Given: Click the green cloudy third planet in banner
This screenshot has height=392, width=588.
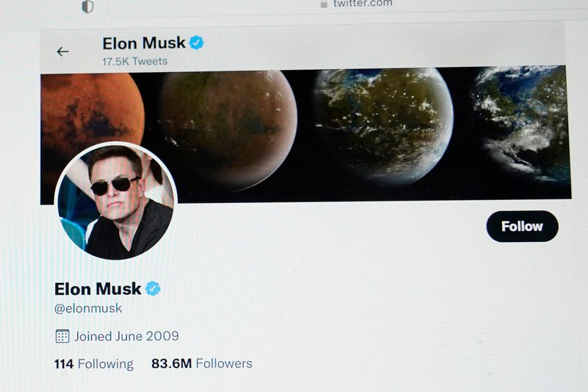Looking at the screenshot, I should [x=383, y=126].
